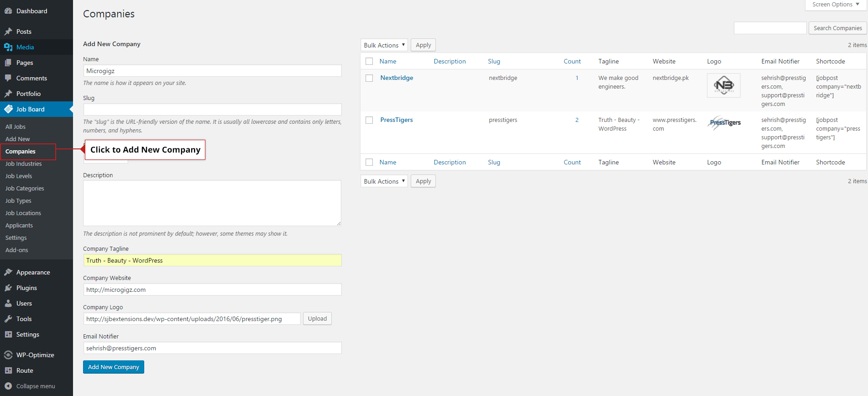Sort by footer Slug column header
This screenshot has height=396, width=868.
pos(494,162)
